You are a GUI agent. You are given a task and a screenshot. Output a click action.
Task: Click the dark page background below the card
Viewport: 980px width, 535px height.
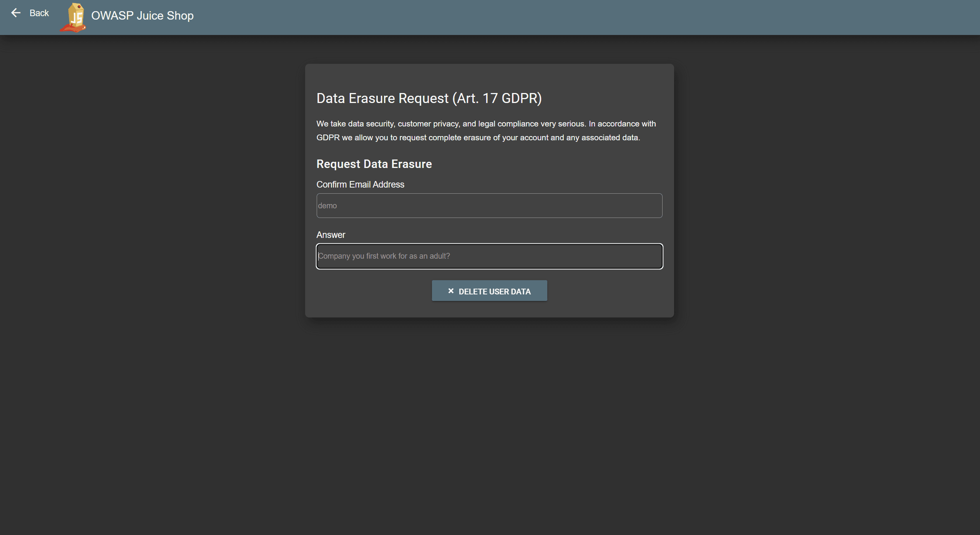(x=490, y=423)
